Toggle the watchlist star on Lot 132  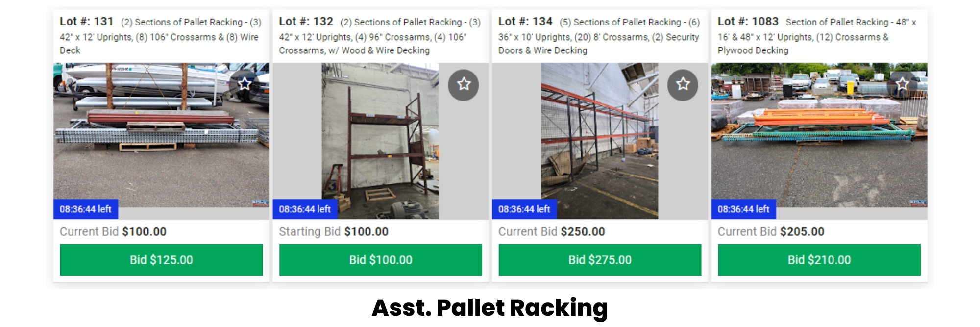click(464, 85)
